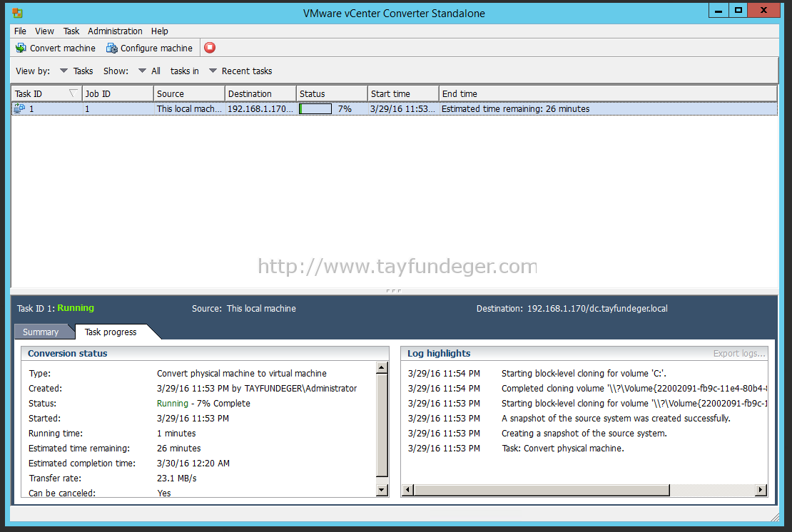The image size is (792, 532).
Task: Click the green 'Running' task status label
Action: point(75,308)
